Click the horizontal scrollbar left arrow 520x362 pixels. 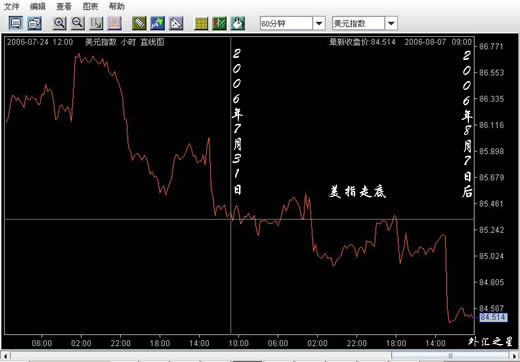5,356
